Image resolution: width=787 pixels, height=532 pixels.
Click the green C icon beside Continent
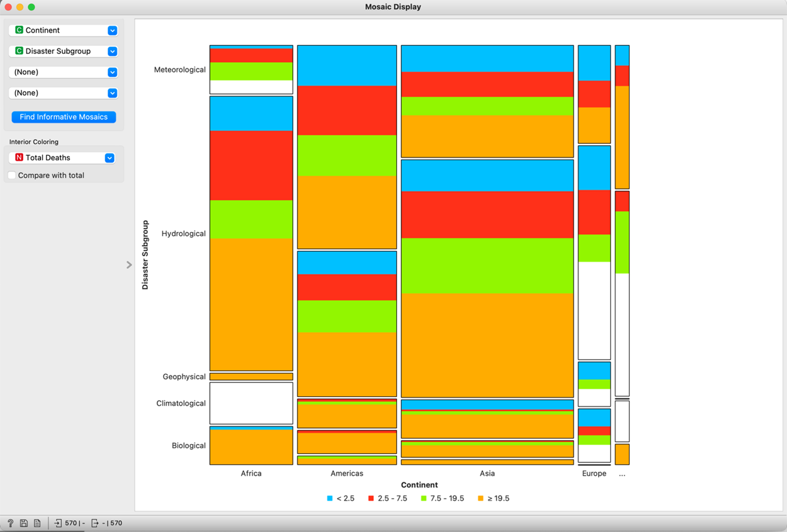click(x=19, y=30)
